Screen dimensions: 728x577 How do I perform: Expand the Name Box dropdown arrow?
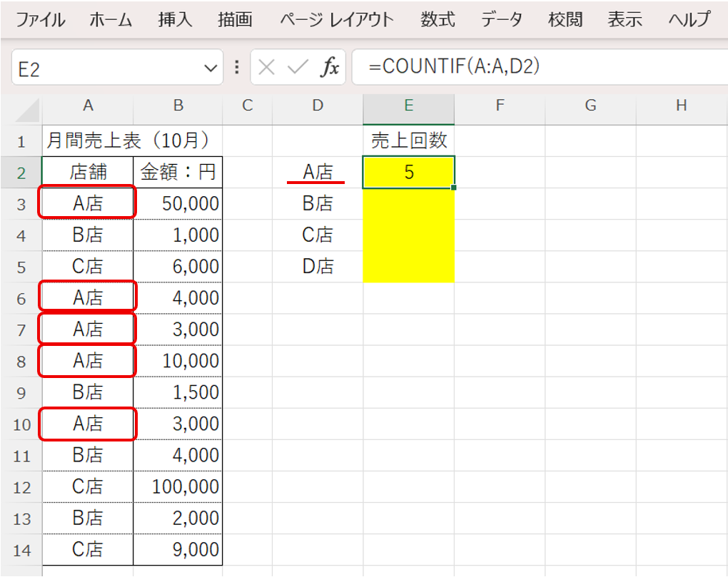point(210,68)
